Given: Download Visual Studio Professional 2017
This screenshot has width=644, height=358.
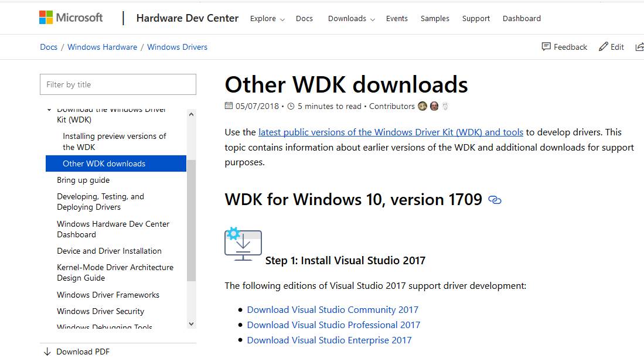Looking at the screenshot, I should pos(333,325).
